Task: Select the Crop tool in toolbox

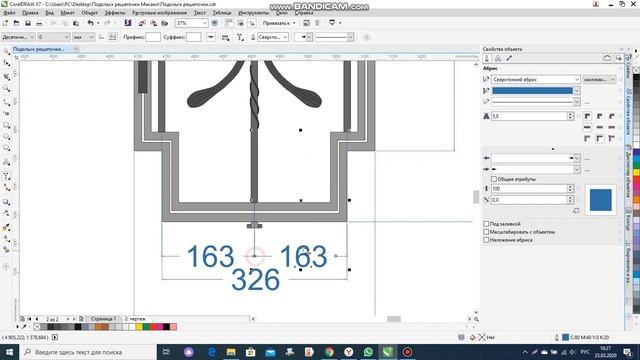Action: click(6, 76)
